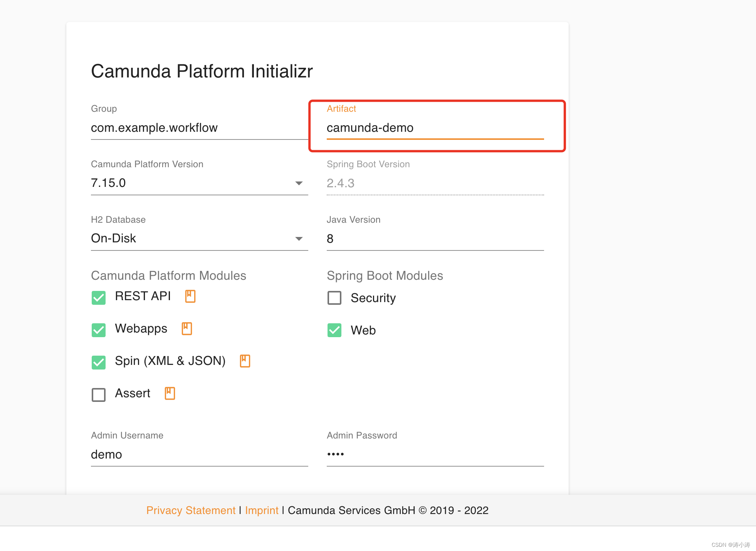Open the Camunda Platform Version dropdown

pos(200,183)
